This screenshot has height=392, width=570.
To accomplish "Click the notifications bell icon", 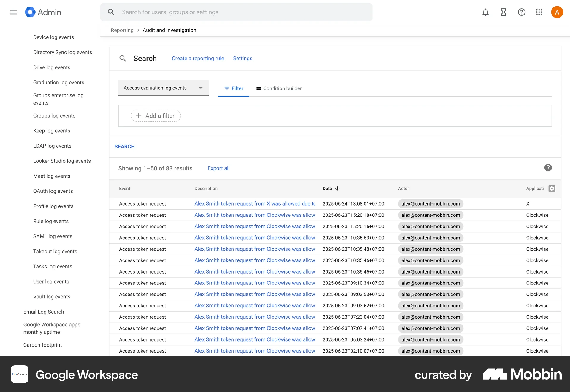I will click(x=485, y=12).
